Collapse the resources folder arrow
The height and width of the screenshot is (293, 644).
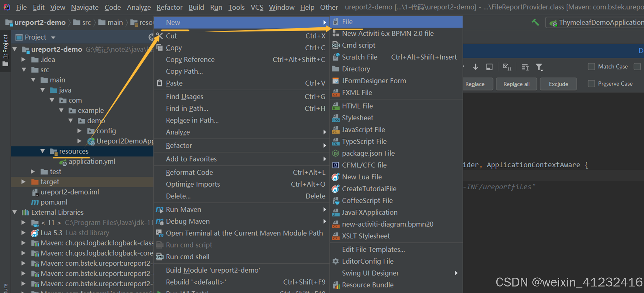[x=42, y=151]
